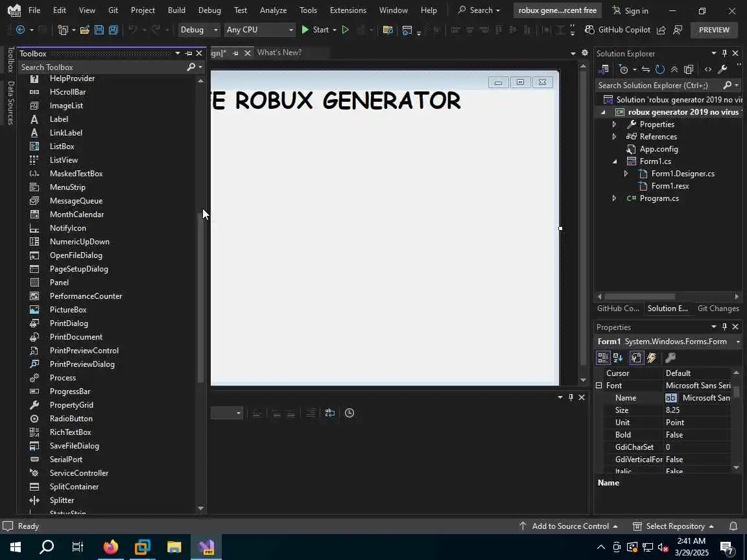Click the Search Solution Explorer field
The height and width of the screenshot is (560, 747).
point(659,86)
